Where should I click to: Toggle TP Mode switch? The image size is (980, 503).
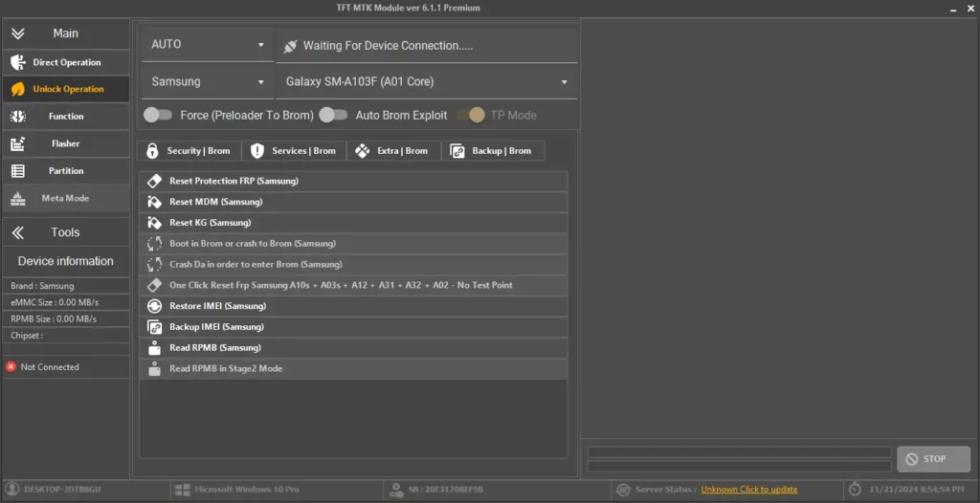[x=471, y=115]
